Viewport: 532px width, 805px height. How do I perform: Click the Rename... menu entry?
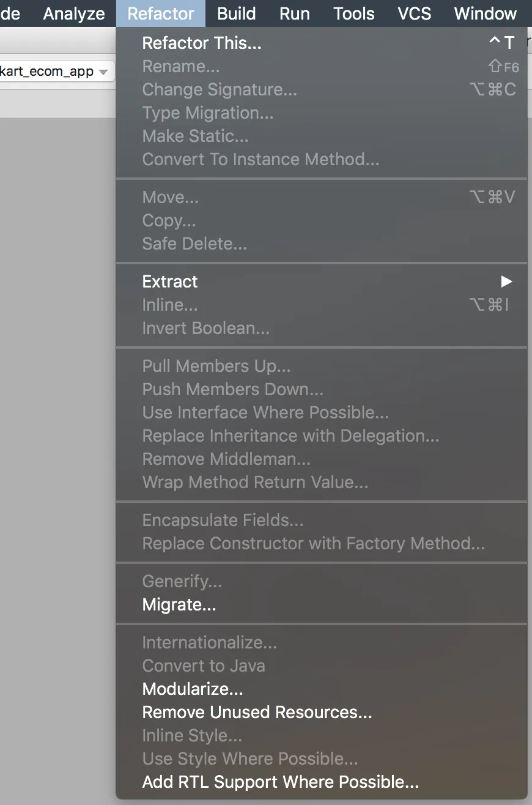click(x=180, y=67)
